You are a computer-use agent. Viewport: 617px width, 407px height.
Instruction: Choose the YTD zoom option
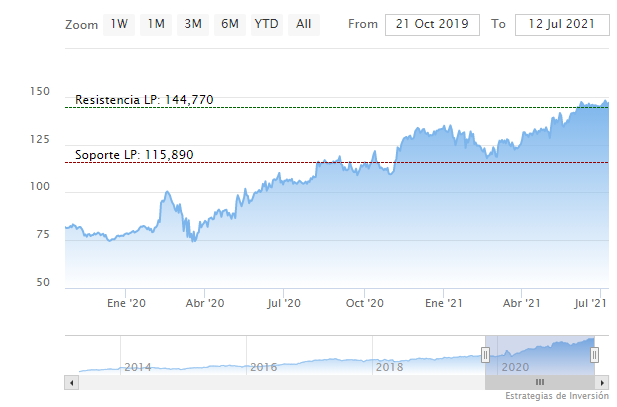[266, 24]
